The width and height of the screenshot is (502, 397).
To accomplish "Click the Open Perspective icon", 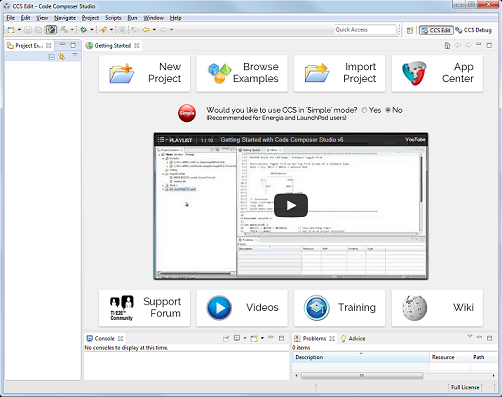I will pos(410,30).
